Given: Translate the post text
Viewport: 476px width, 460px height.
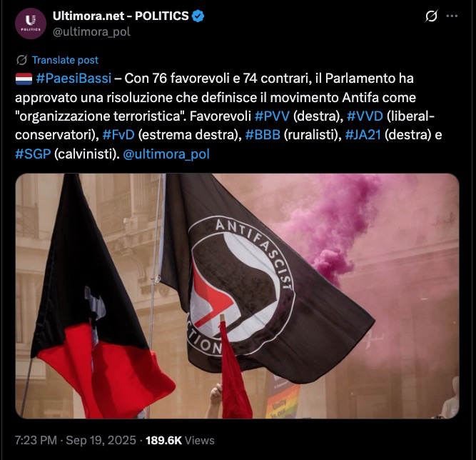Looking at the screenshot, I should [65, 60].
